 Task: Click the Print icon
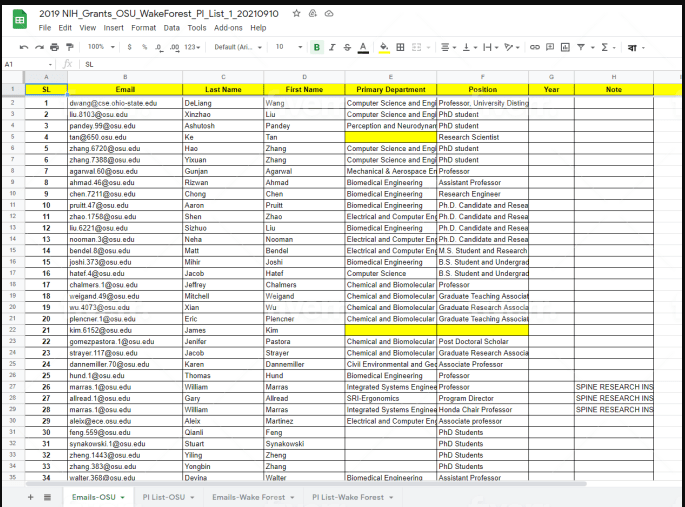coord(53,47)
